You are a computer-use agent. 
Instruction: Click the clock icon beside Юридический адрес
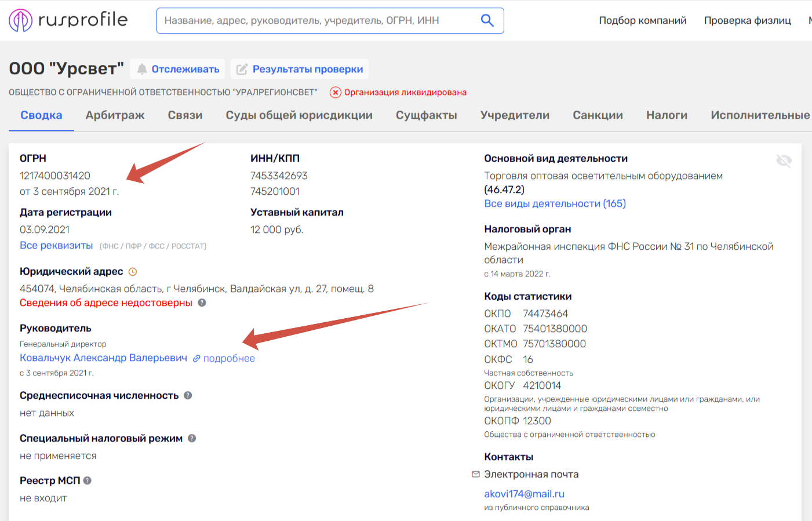(x=133, y=272)
